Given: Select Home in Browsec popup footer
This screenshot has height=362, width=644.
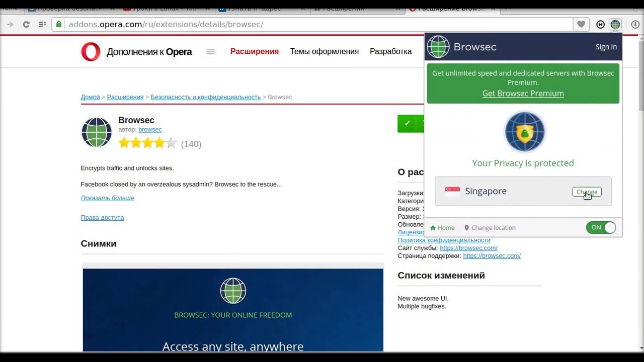Looking at the screenshot, I should point(442,228).
